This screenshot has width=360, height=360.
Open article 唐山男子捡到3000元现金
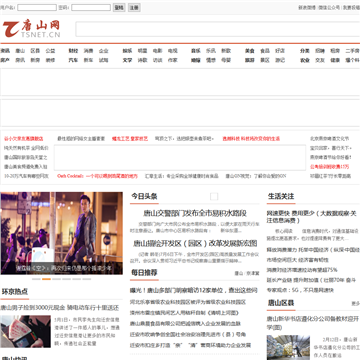(x=60, y=307)
